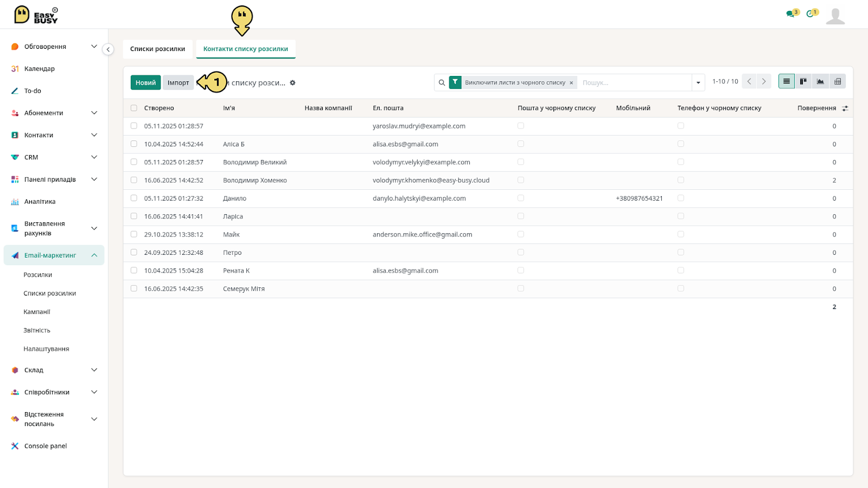
Task: Collapse the Email-маркетинг section chevron
Action: [x=94, y=255]
